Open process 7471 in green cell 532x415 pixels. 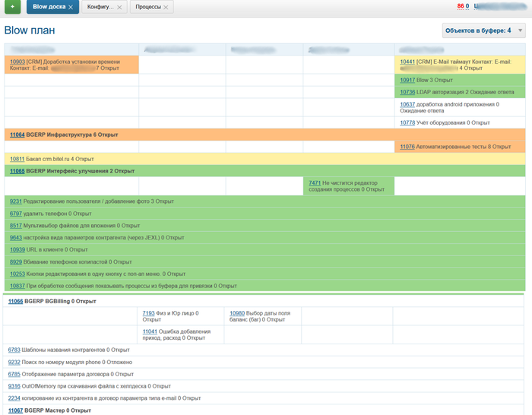pyautogui.click(x=315, y=183)
